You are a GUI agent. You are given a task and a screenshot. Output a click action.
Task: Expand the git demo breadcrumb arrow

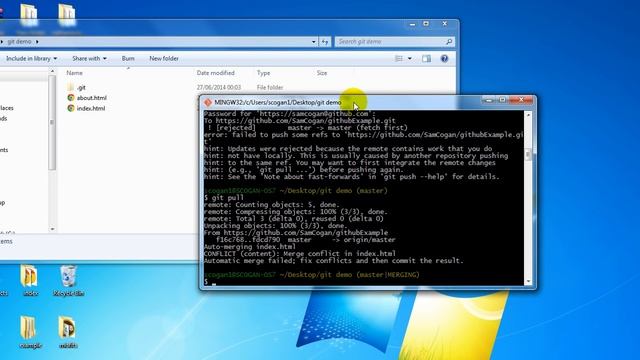37,42
